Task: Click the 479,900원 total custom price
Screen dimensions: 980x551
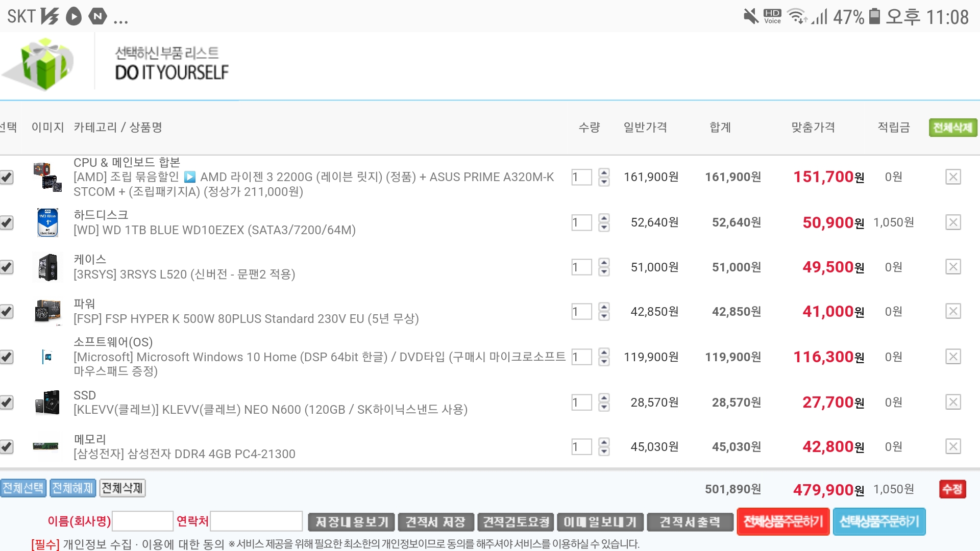Action: coord(828,490)
